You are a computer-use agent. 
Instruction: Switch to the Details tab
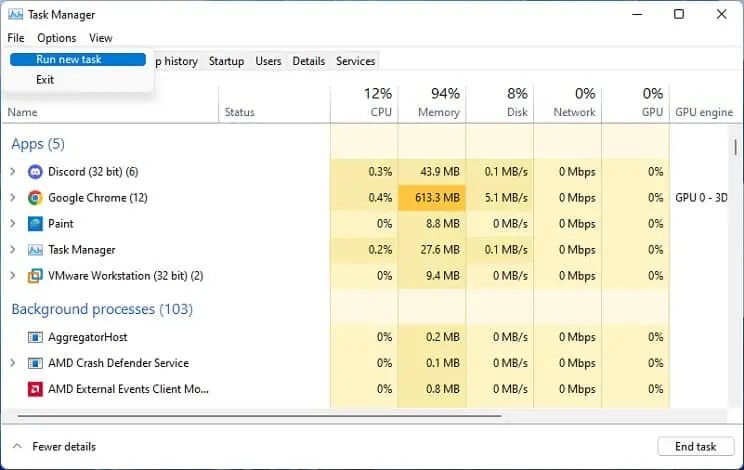[308, 61]
